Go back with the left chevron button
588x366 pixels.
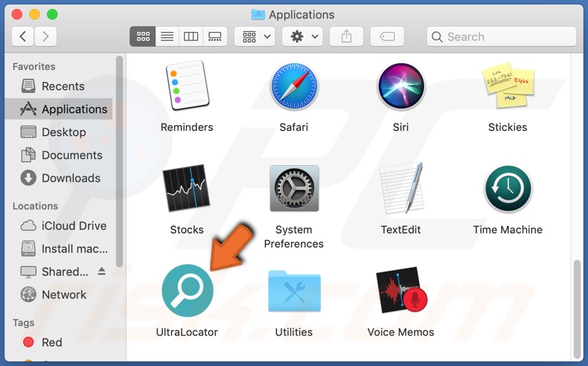(23, 36)
